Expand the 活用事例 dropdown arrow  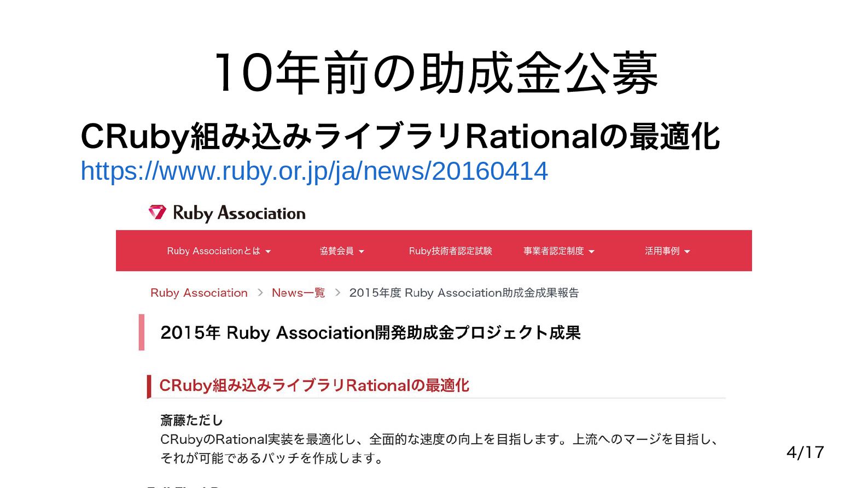(x=687, y=251)
